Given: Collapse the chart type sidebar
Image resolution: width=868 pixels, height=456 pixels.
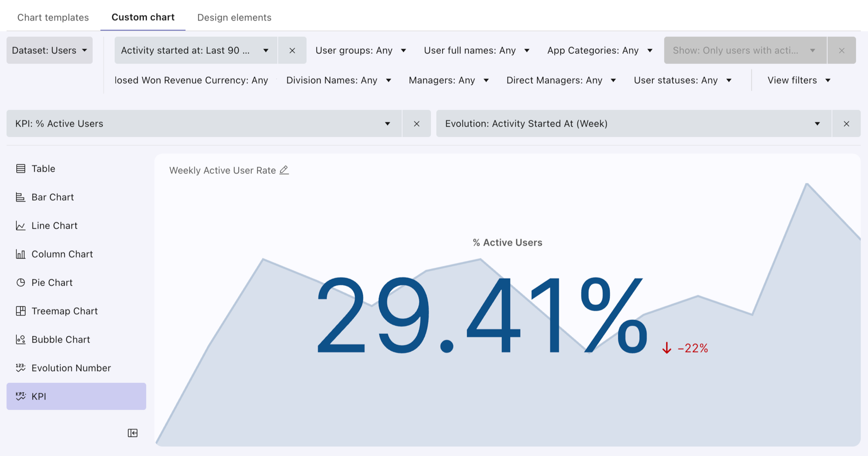Looking at the screenshot, I should coord(132,433).
